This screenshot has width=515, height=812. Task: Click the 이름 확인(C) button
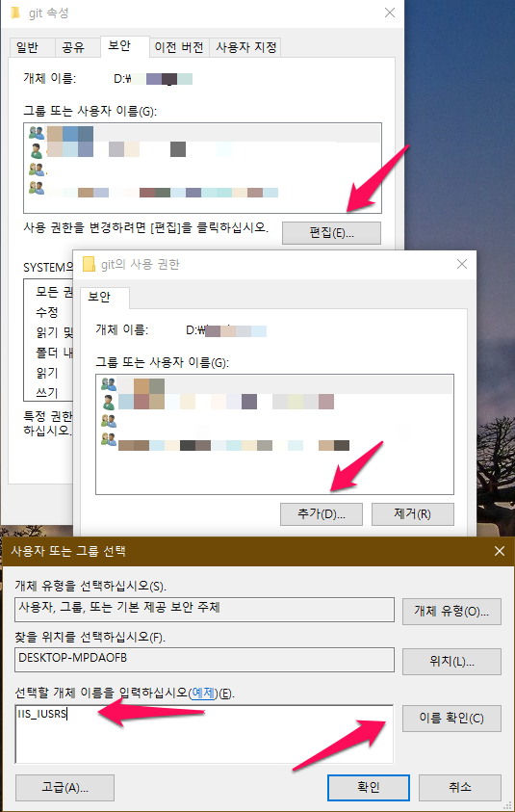pos(451,719)
